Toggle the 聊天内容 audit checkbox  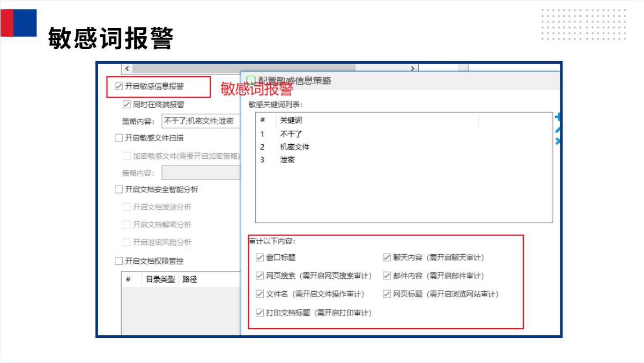(x=387, y=257)
